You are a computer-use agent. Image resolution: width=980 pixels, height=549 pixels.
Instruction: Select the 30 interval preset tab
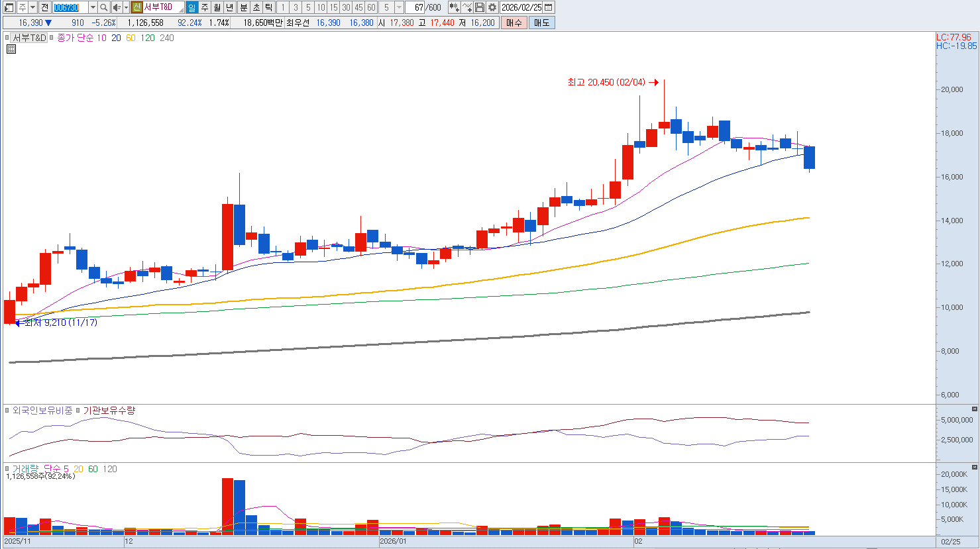point(346,7)
